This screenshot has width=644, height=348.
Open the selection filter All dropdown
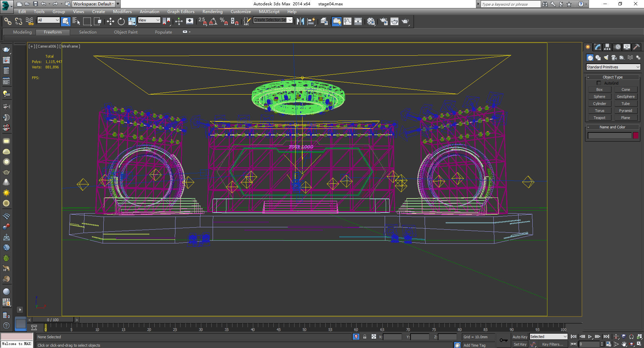[x=48, y=20]
